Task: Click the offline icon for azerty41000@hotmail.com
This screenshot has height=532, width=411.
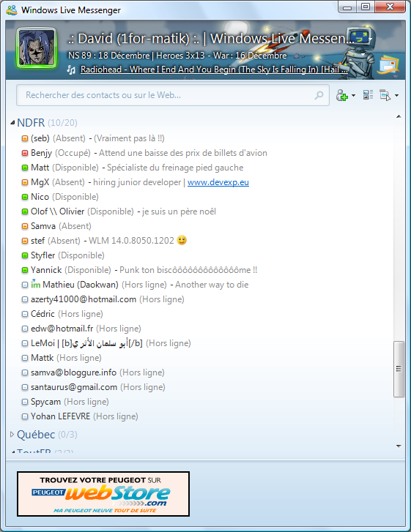Action: [x=25, y=299]
